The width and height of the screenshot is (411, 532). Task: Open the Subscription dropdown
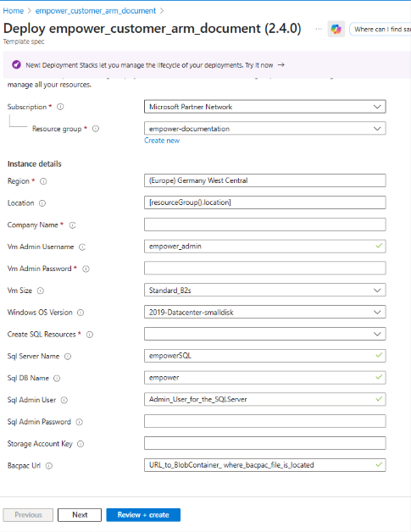[264, 107]
